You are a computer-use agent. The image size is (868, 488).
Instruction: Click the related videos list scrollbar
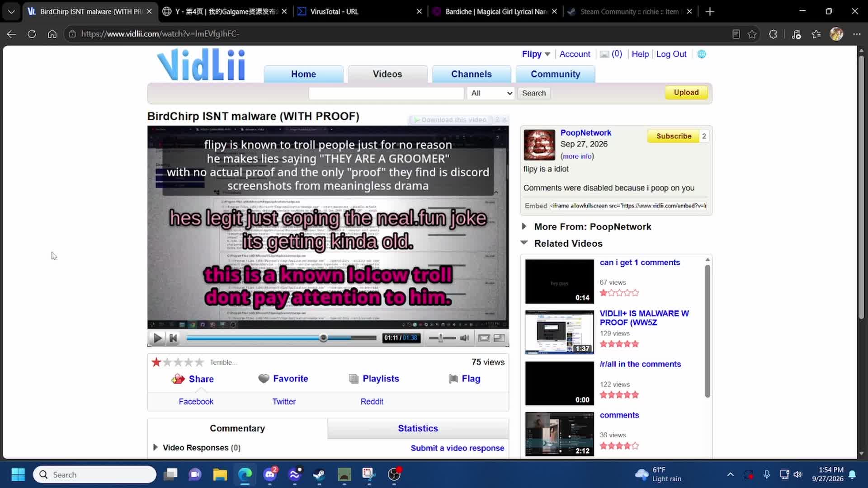click(708, 331)
